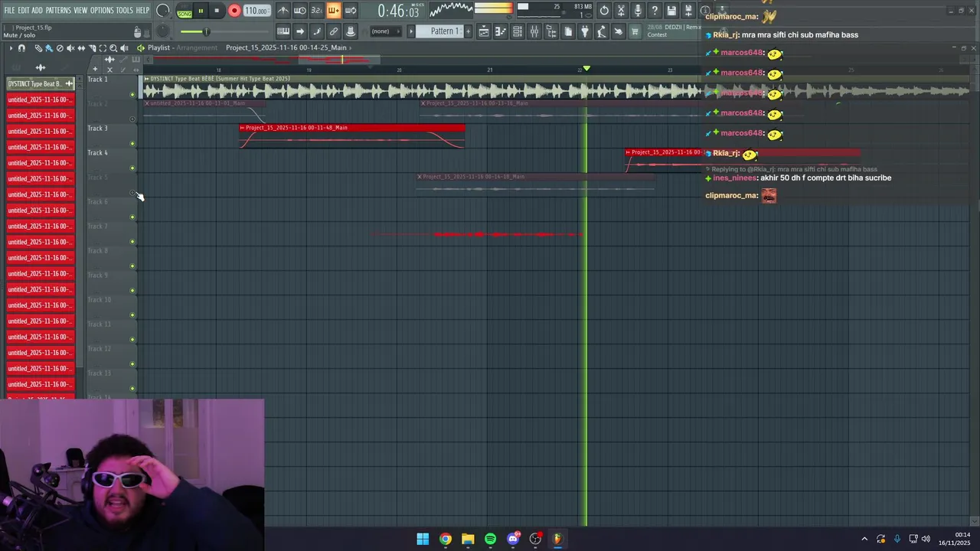The height and width of the screenshot is (551, 980).
Task: Mute Track 3 with its green light
Action: point(132,144)
